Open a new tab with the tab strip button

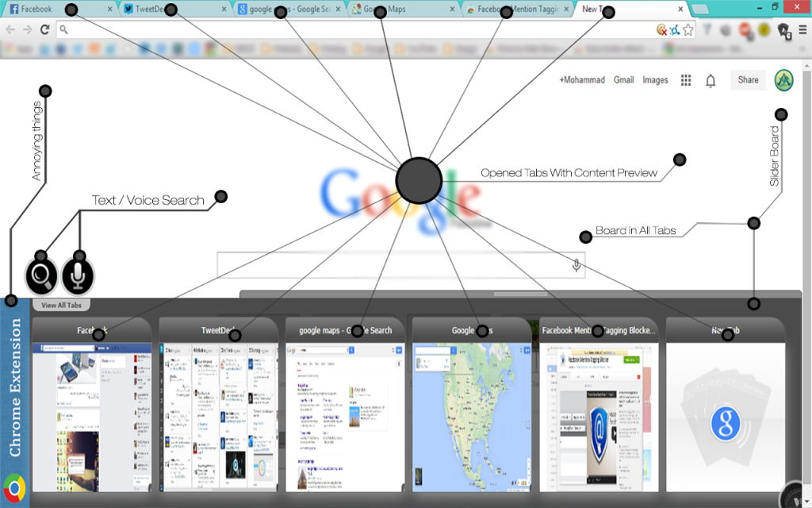pos(700,10)
